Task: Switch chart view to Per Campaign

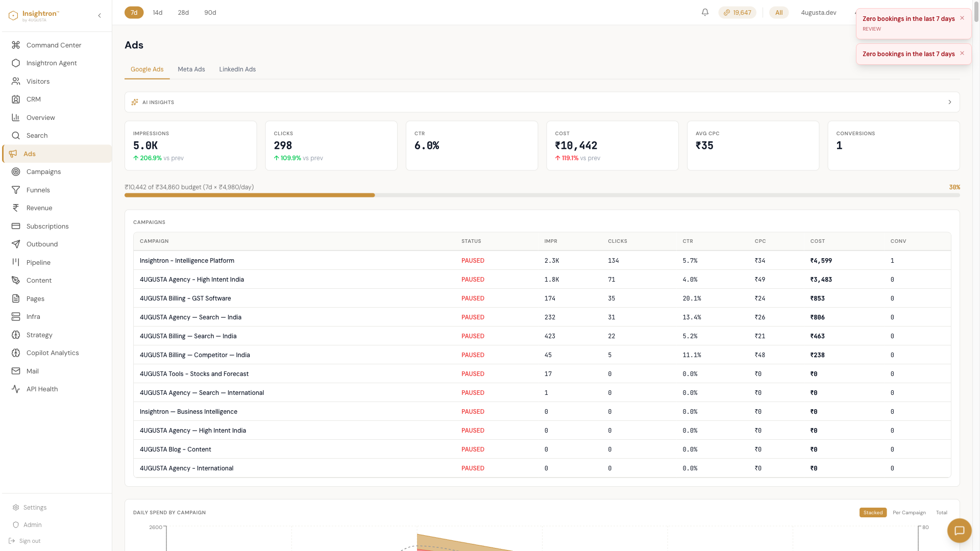Action: coord(909,512)
